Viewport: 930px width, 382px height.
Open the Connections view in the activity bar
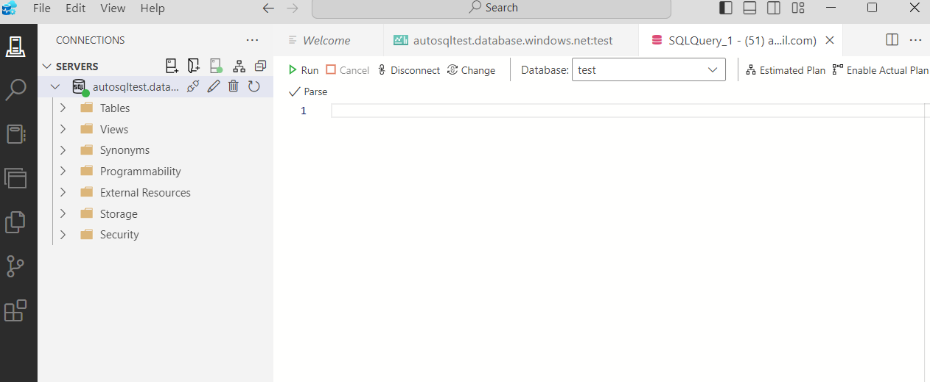(15, 46)
